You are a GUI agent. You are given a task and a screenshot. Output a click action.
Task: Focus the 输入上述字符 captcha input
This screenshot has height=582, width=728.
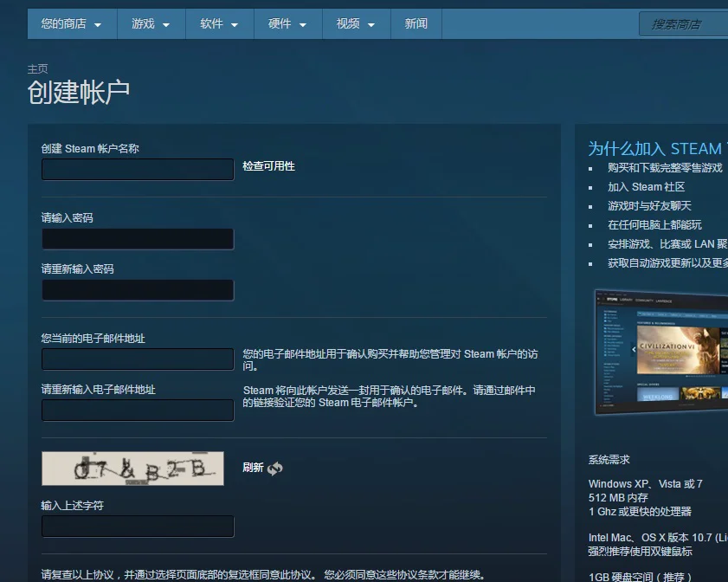[x=138, y=527]
